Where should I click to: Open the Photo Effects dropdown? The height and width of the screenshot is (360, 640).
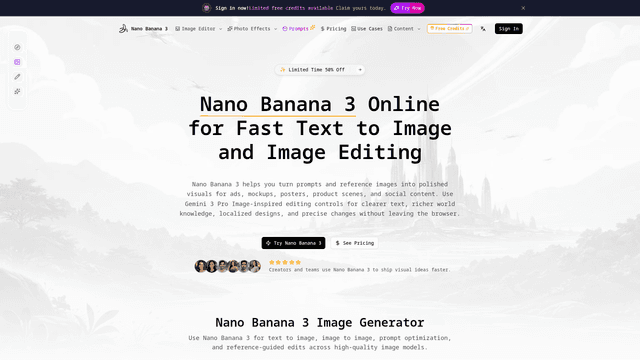click(252, 29)
